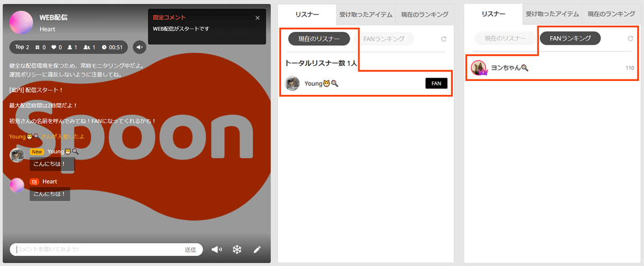Screen dimensions: 644x266
Task: Open 現在のランキング tab in the panel listing ヨンちゃん
Action: tap(611, 14)
